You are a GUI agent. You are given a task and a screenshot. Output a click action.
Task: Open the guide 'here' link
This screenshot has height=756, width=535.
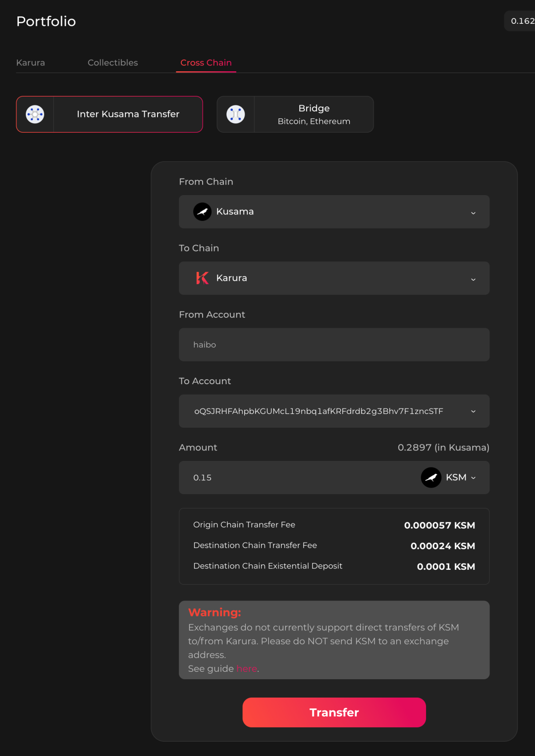[x=247, y=669]
